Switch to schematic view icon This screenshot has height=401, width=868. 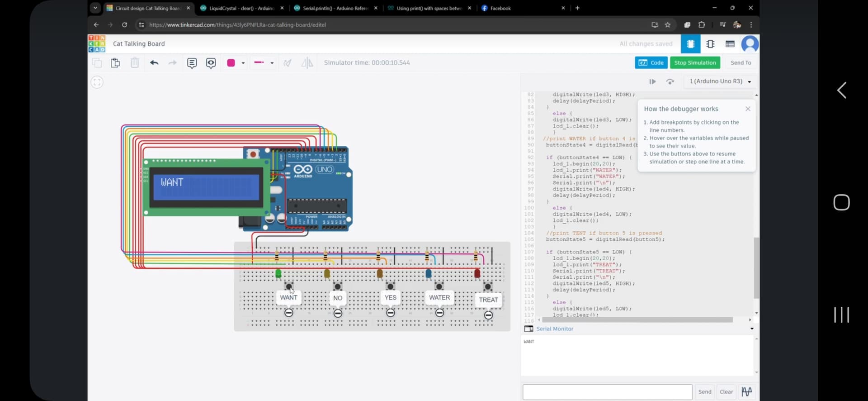click(710, 44)
